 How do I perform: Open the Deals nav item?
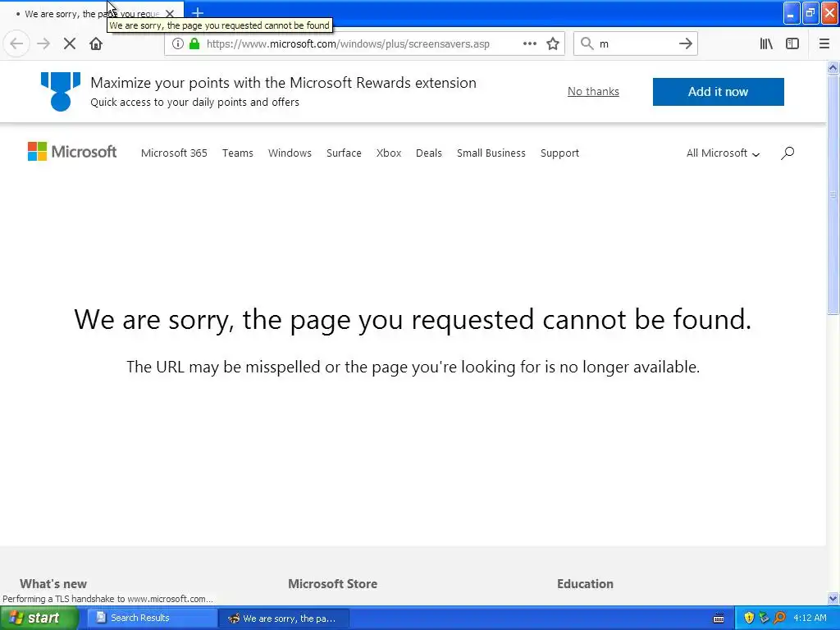pos(429,153)
